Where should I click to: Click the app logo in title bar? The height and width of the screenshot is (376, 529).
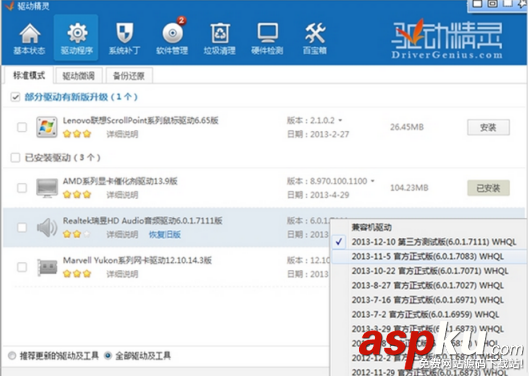[9, 6]
